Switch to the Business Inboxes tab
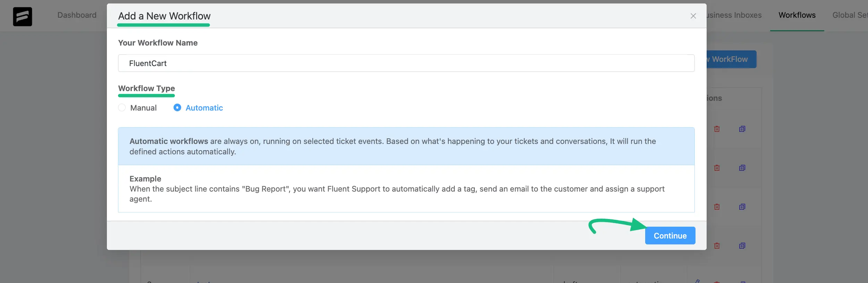 click(734, 15)
